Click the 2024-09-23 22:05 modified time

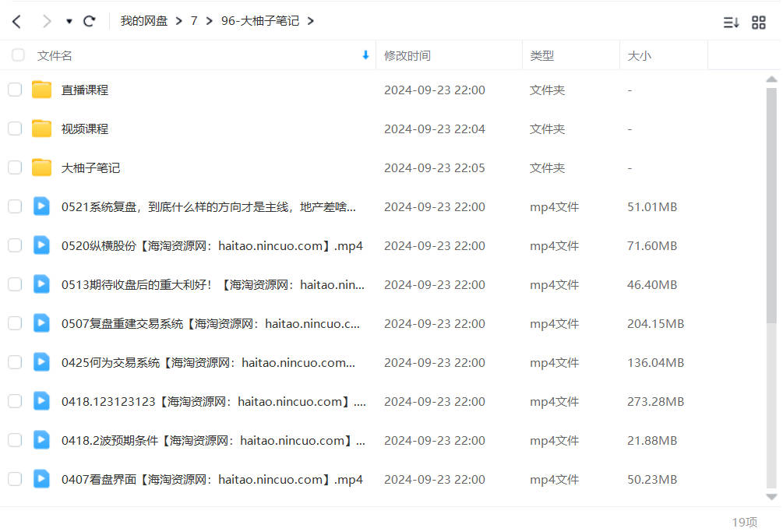tap(435, 167)
